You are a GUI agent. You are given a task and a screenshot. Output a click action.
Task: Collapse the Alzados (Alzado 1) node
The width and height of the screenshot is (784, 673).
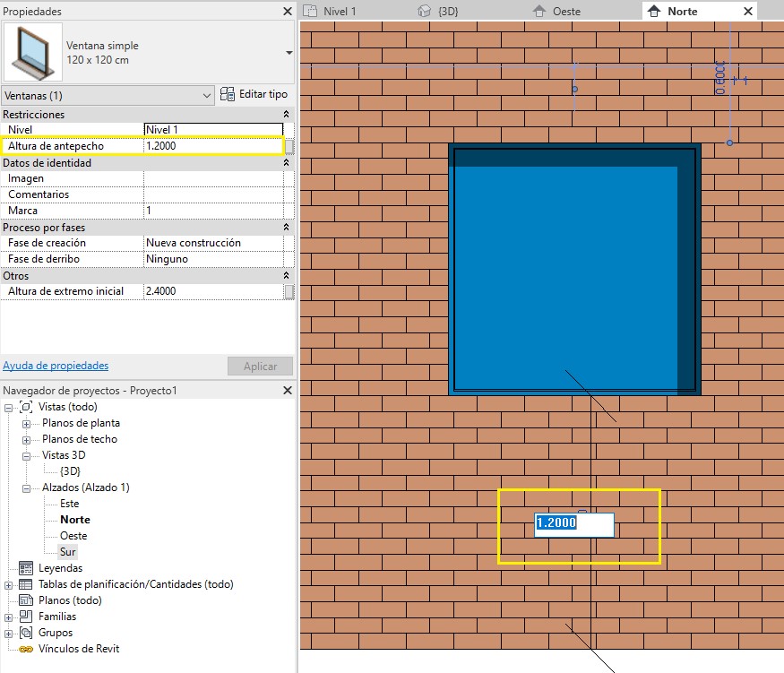(x=26, y=488)
